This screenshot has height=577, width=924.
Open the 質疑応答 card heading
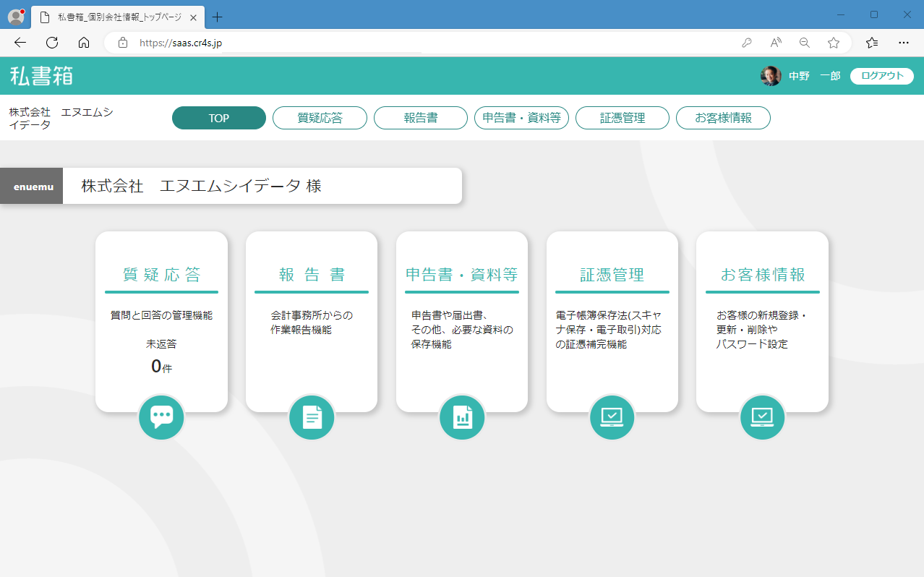click(x=162, y=275)
